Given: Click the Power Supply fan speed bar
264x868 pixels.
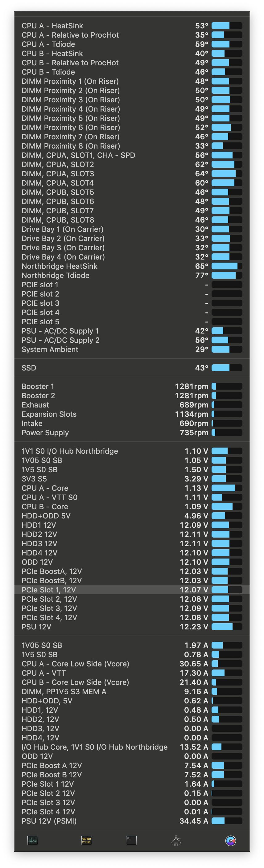Looking at the screenshot, I should coord(227,433).
